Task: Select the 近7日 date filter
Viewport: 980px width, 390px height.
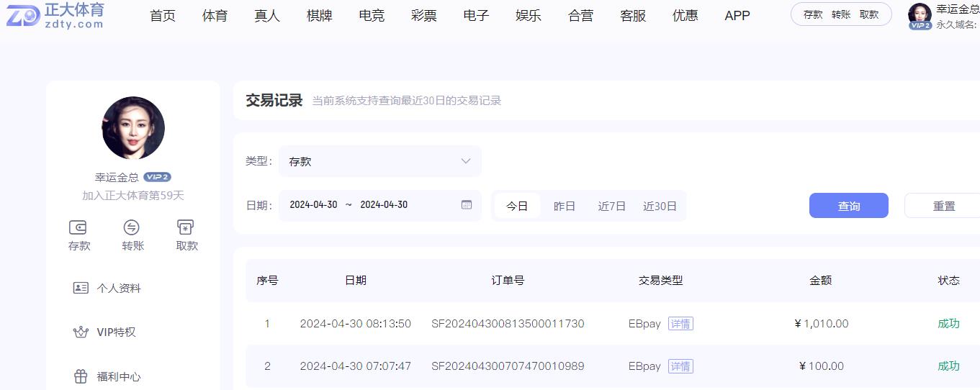Action: tap(612, 206)
